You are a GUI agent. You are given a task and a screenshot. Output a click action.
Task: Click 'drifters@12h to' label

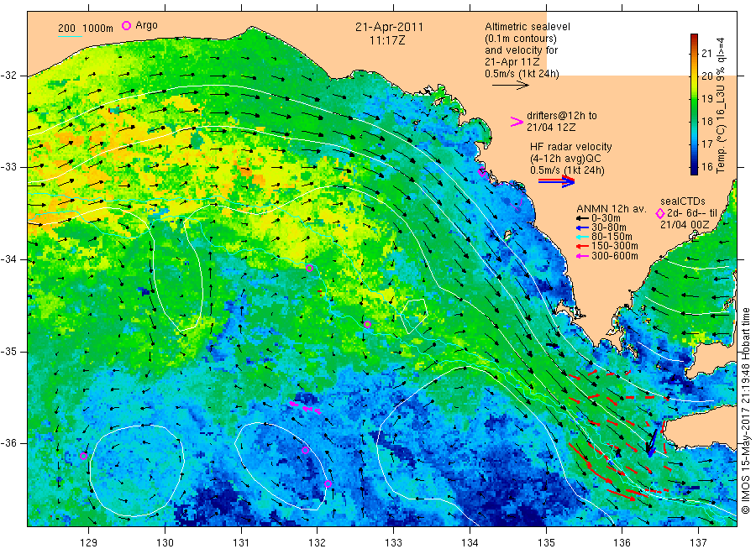click(x=562, y=116)
